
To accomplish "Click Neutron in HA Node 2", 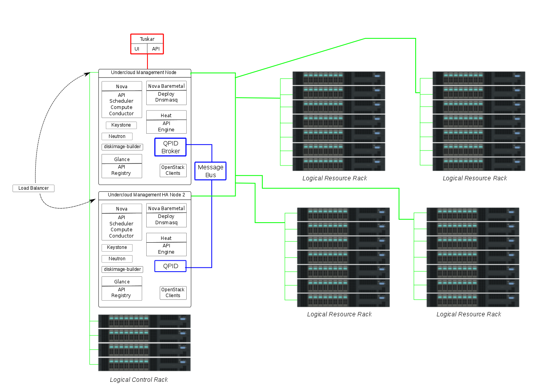I will pos(117,259).
